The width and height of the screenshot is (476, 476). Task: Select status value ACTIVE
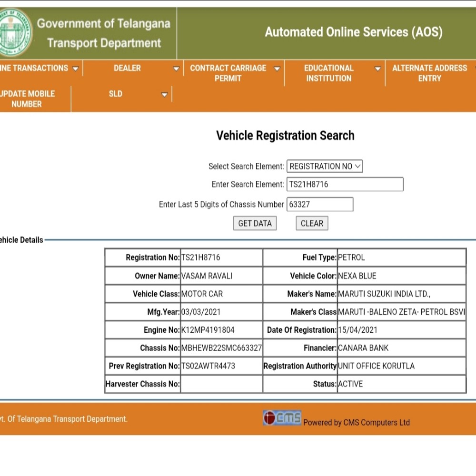350,384
